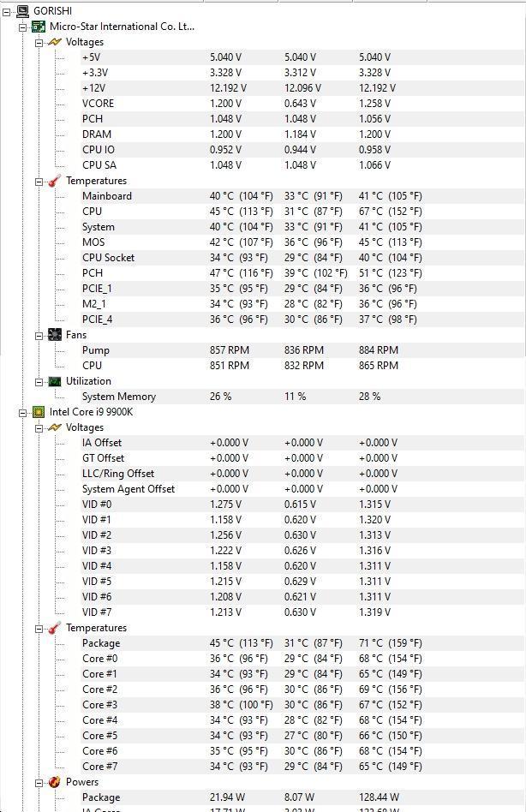Click the Intel Core i9 9900K chip icon
Image resolution: width=526 pixels, height=812 pixels.
[39, 412]
